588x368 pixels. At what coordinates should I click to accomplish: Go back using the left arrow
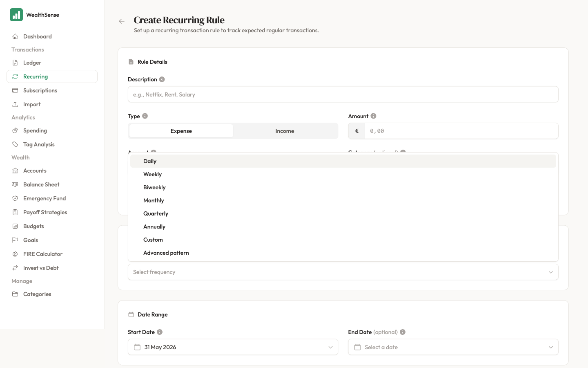click(x=122, y=21)
